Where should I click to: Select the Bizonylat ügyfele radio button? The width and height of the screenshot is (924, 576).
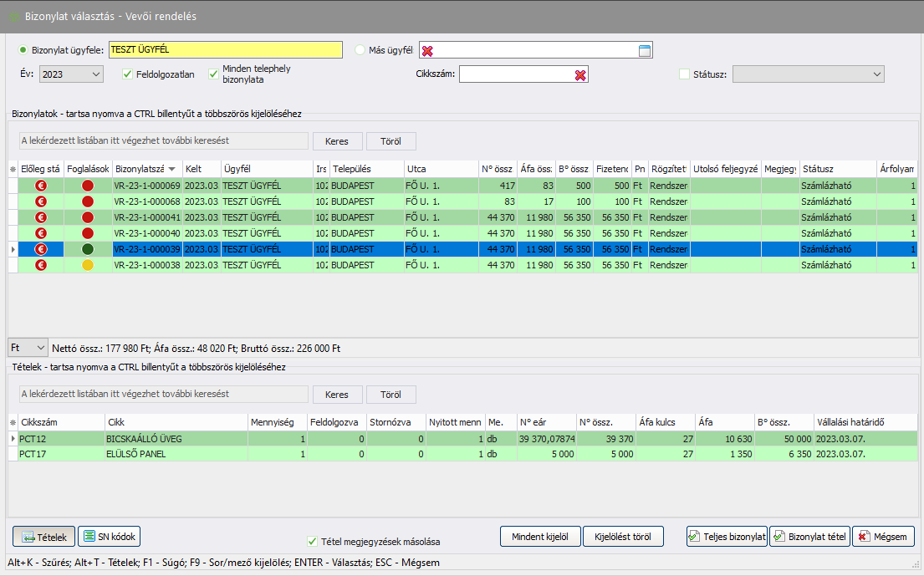pos(23,50)
